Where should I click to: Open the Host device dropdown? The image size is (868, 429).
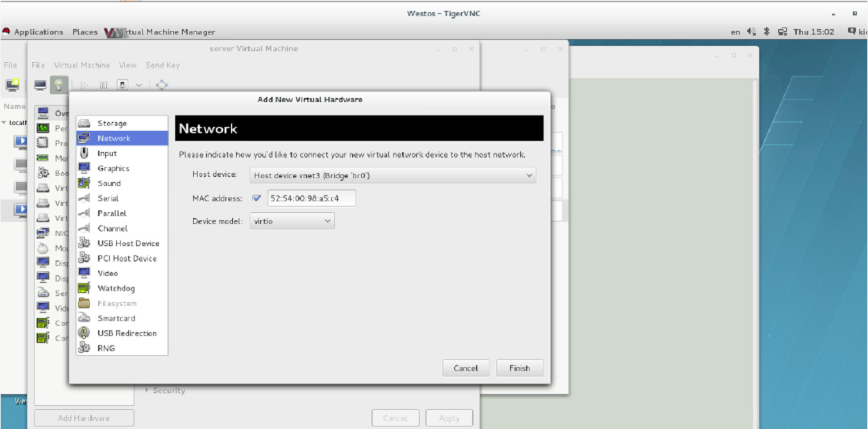393,175
